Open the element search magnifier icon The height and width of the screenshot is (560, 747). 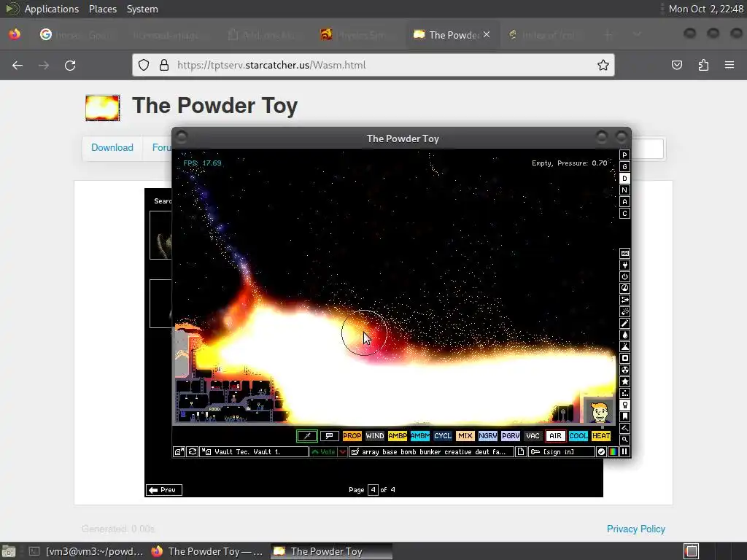624,440
